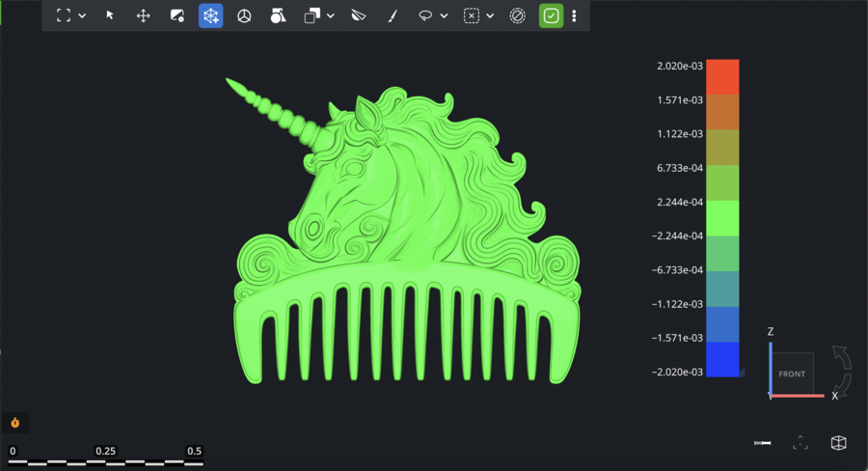Viewport: 868px width, 471px height.
Task: Open the geometric shapes tool
Action: point(278,15)
